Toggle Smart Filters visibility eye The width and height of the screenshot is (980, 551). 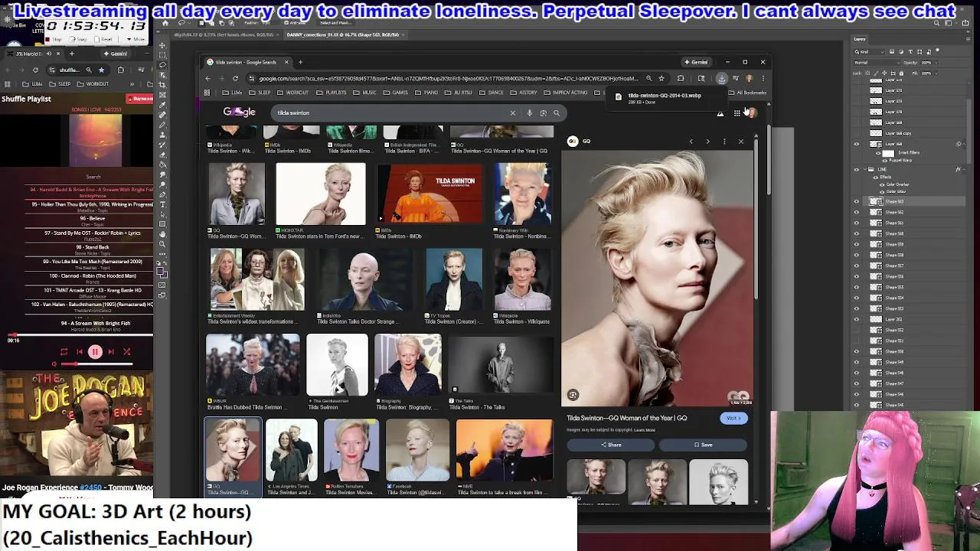878,153
